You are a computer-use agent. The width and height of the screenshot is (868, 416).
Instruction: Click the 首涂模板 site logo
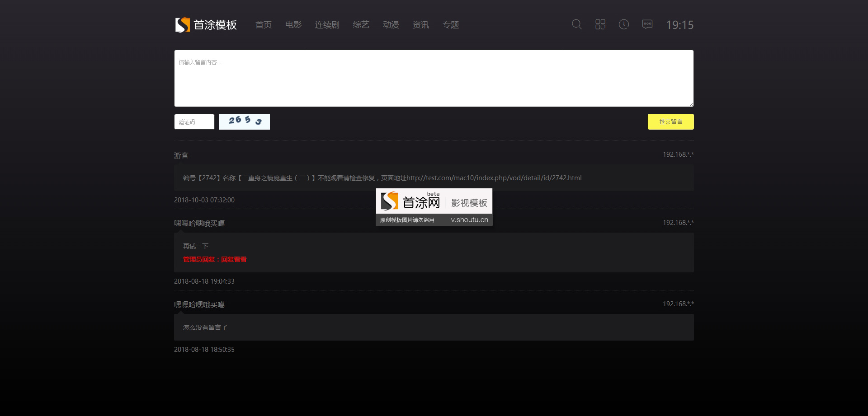tap(206, 25)
